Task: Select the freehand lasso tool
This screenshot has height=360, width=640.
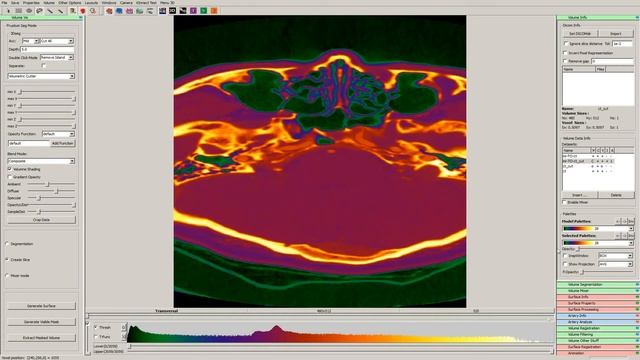Action: tap(40, 11)
